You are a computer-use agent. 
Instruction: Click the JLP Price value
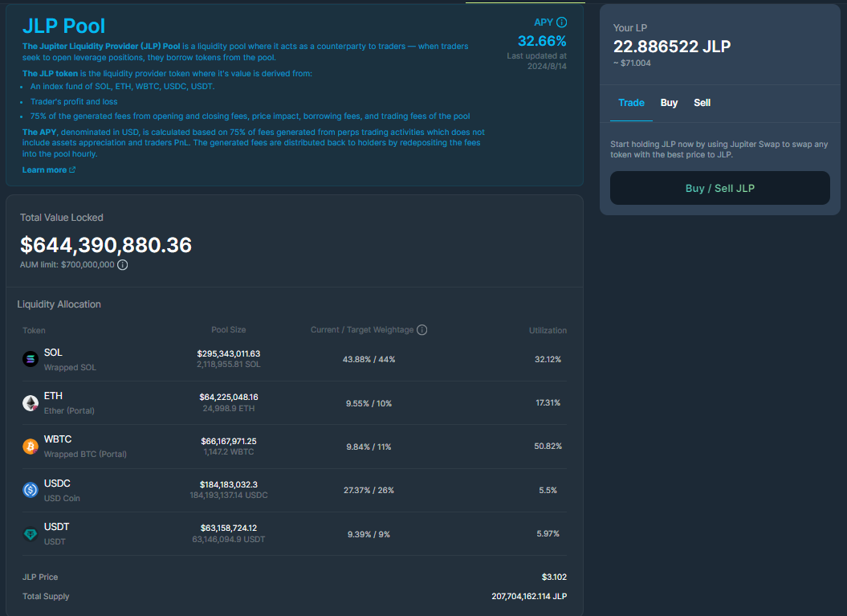coord(554,577)
